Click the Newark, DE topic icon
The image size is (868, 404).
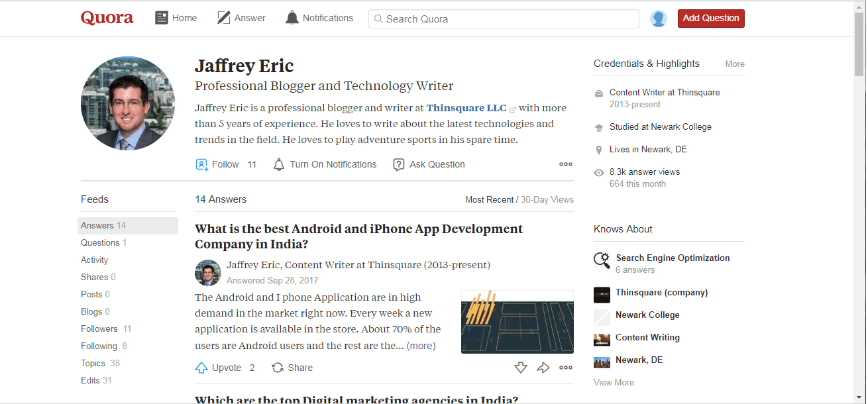tap(602, 362)
